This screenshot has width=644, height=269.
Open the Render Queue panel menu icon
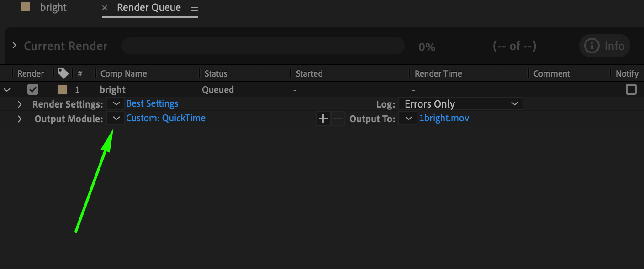point(195,8)
